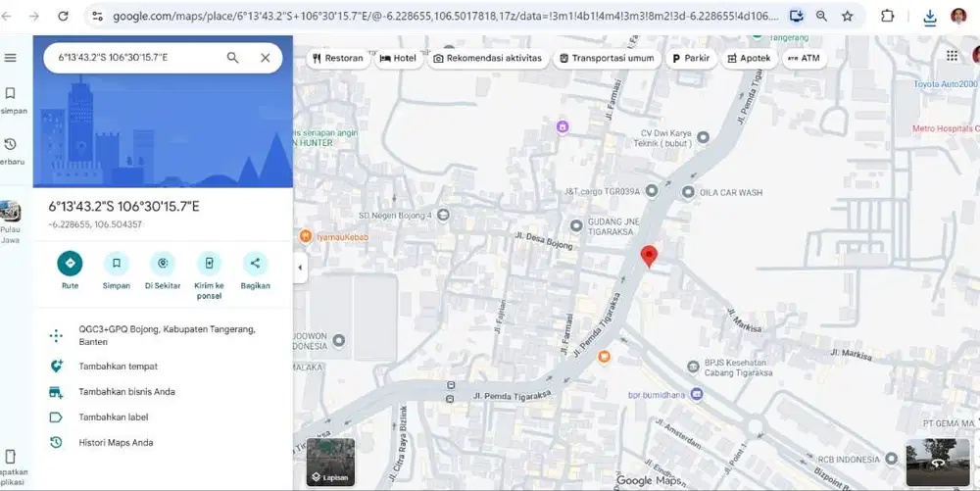Click the plus code QGC3+GPQ Bojong row
This screenshot has height=491, width=980.
point(163,335)
